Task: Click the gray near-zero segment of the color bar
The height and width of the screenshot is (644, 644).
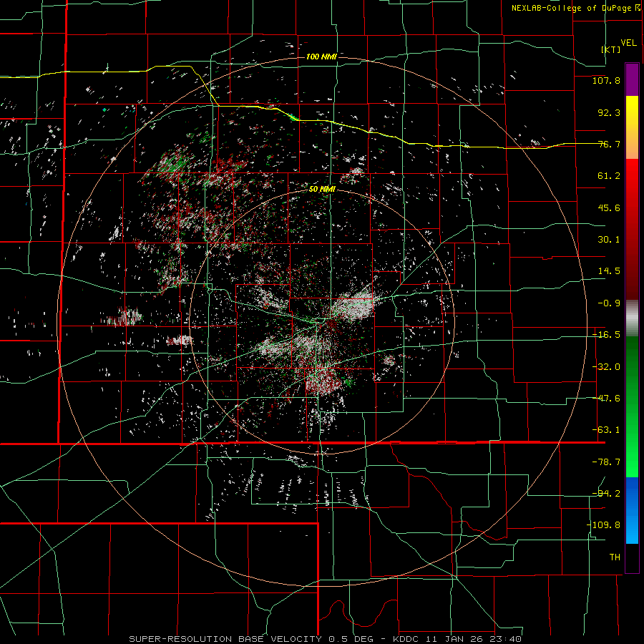Action: coord(632,318)
